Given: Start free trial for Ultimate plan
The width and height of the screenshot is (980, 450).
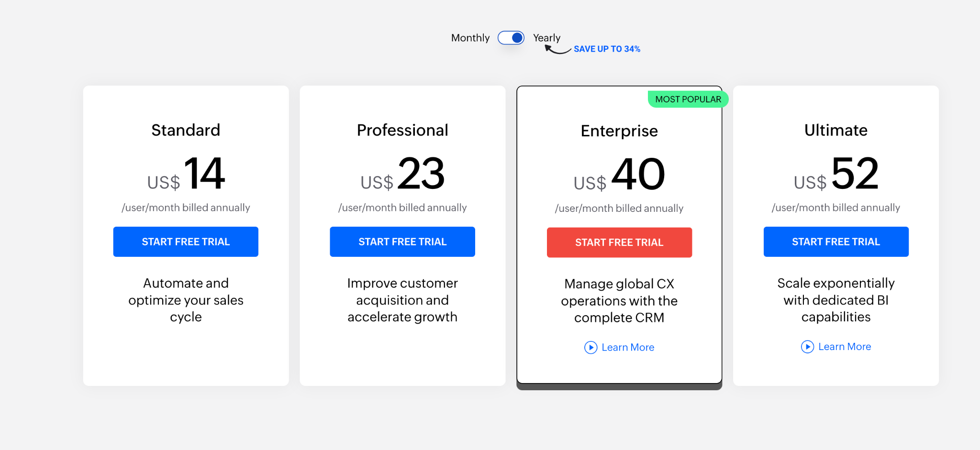Looking at the screenshot, I should [836, 241].
